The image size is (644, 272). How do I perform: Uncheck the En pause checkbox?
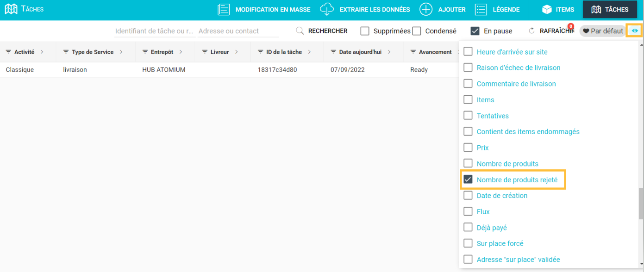475,31
